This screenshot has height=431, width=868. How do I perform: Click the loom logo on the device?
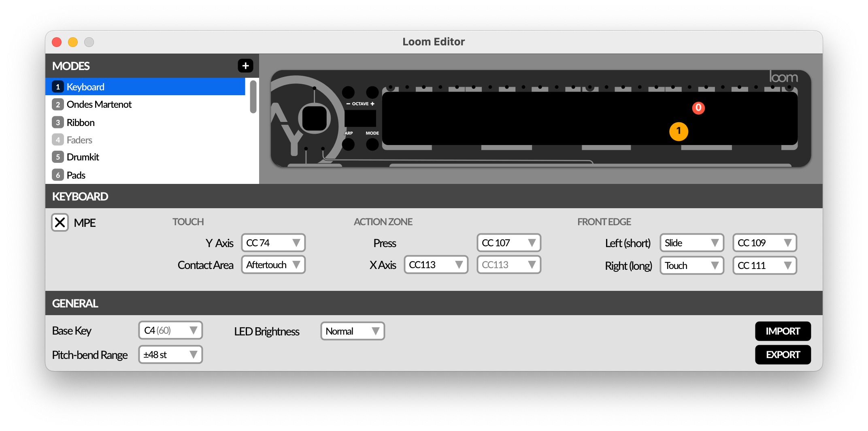[x=784, y=77]
